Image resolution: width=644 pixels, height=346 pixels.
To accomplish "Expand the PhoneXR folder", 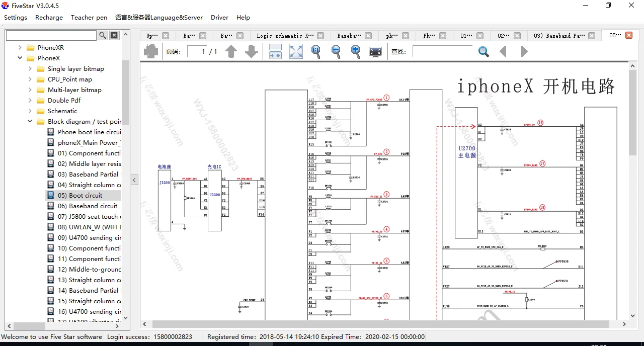I will pyautogui.click(x=20, y=47).
